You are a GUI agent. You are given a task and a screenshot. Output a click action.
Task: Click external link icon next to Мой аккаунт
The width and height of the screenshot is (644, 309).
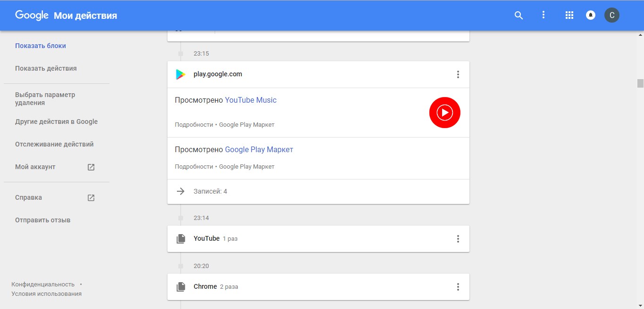91,167
